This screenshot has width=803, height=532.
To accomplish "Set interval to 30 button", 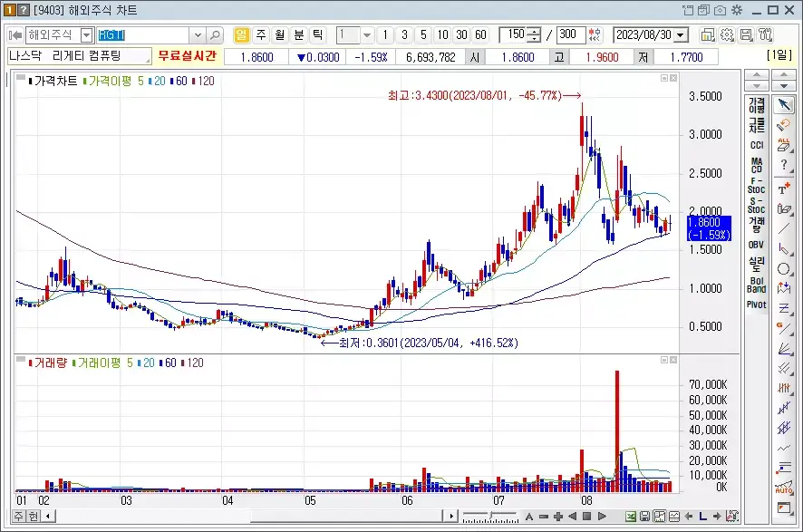I will pyautogui.click(x=461, y=34).
